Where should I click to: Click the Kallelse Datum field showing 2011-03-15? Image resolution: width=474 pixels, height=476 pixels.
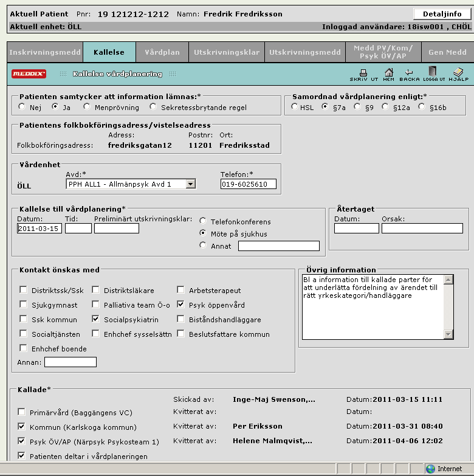coord(39,229)
